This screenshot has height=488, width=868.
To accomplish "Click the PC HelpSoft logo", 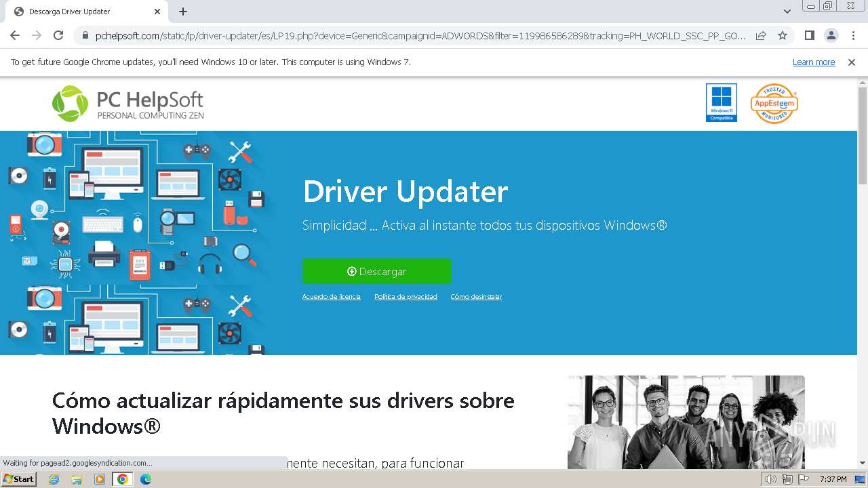I will coord(128,104).
